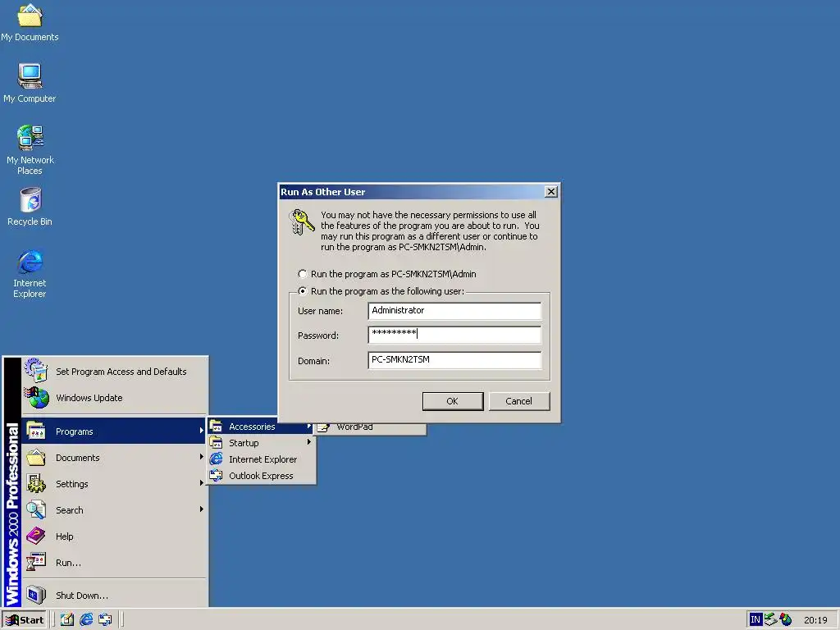
Task: Select Run the program as PC-SMKN2TSM\Admin
Action: click(x=303, y=274)
